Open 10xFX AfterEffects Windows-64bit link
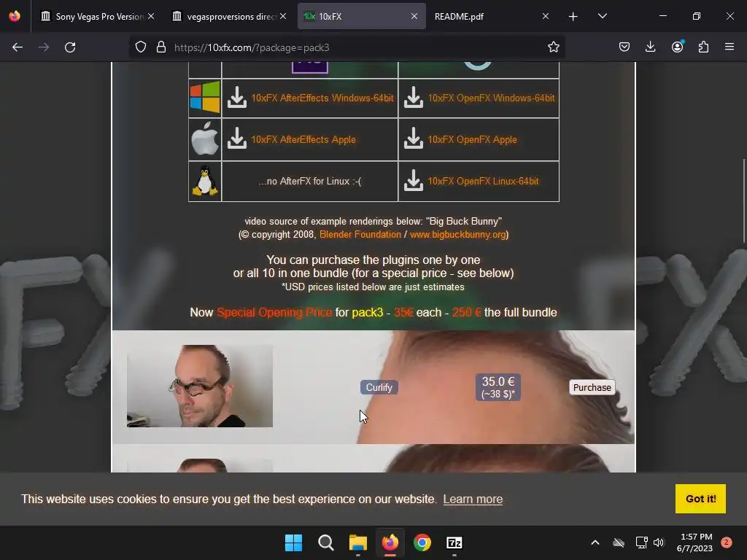This screenshot has width=747, height=560. [x=322, y=98]
